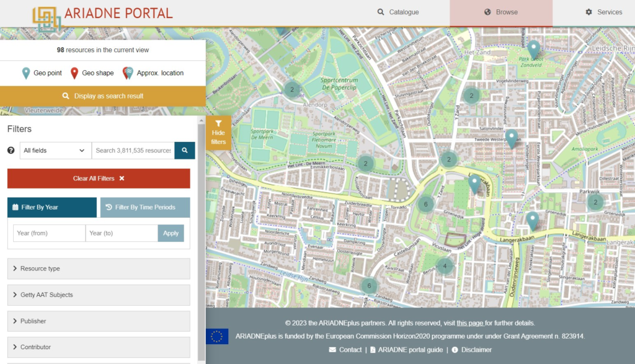Screen dimensions: 635x364
Task: Open the Catalogue menu item
Action: [398, 12]
